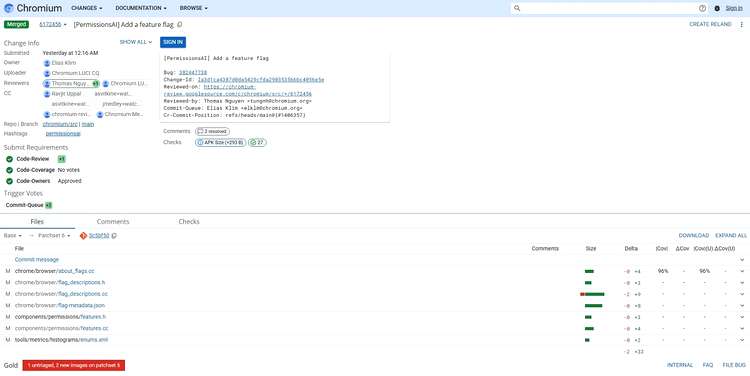The width and height of the screenshot is (750, 376).
Task: Click the Code-Coverage green check icon
Action: coord(10,170)
